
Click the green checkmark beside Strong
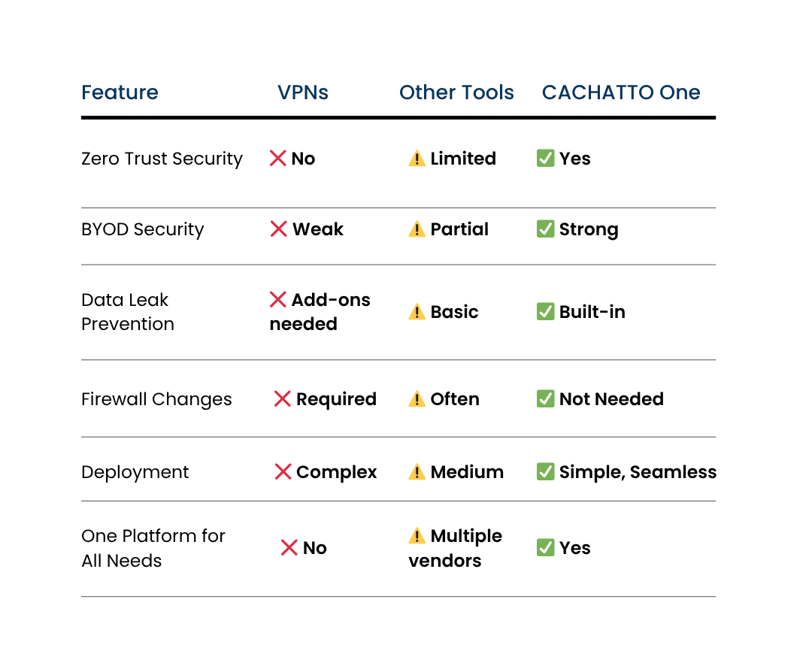pos(545,229)
